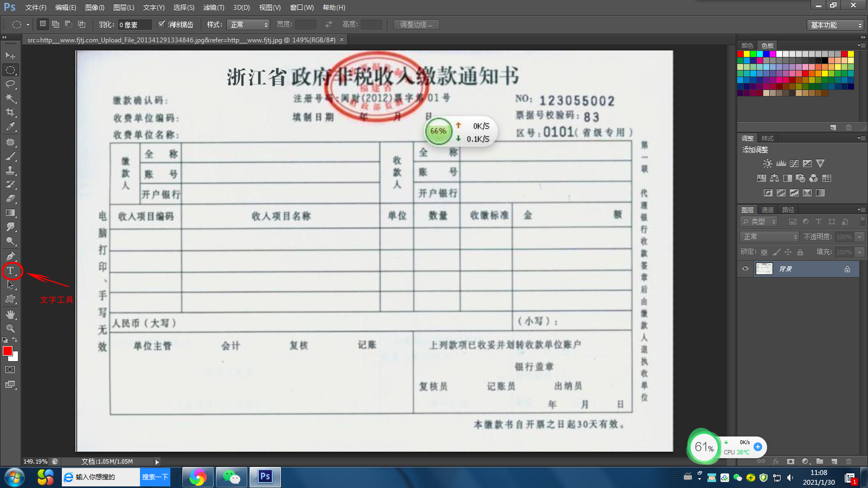Open the tool preset picker arrow

(x=28, y=25)
